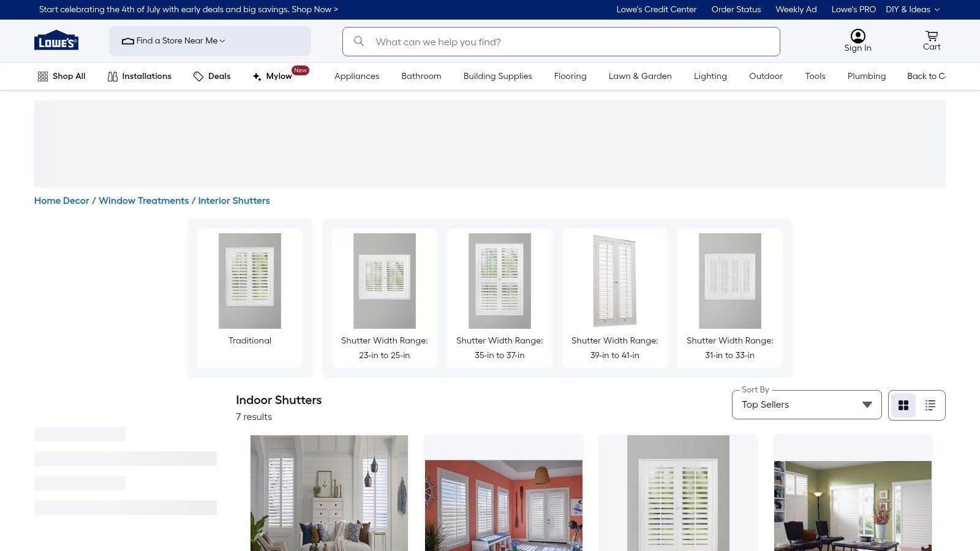
Task: Click the Lowe's logo
Action: (x=56, y=40)
